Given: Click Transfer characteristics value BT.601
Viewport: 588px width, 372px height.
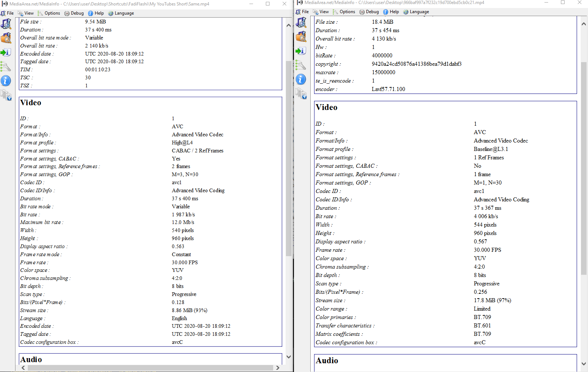Looking at the screenshot, I should pyautogui.click(x=482, y=326).
